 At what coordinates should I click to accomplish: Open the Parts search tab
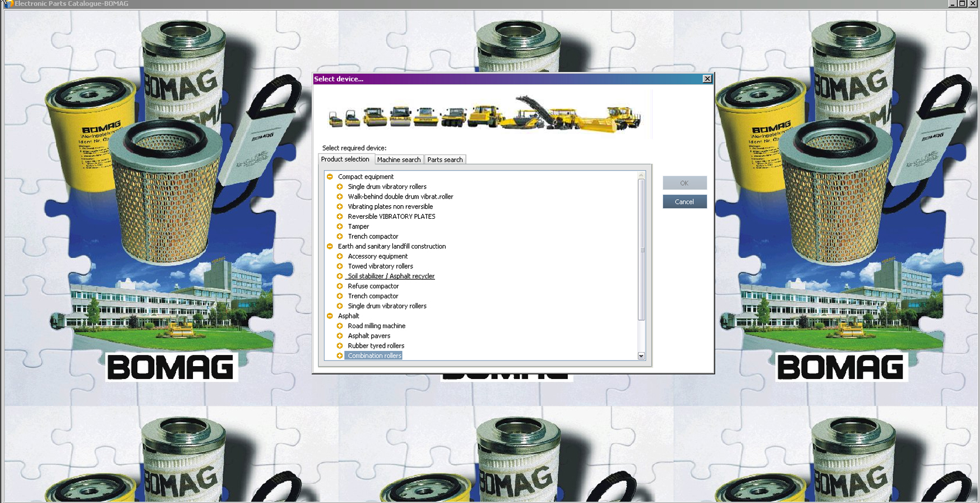click(x=445, y=160)
